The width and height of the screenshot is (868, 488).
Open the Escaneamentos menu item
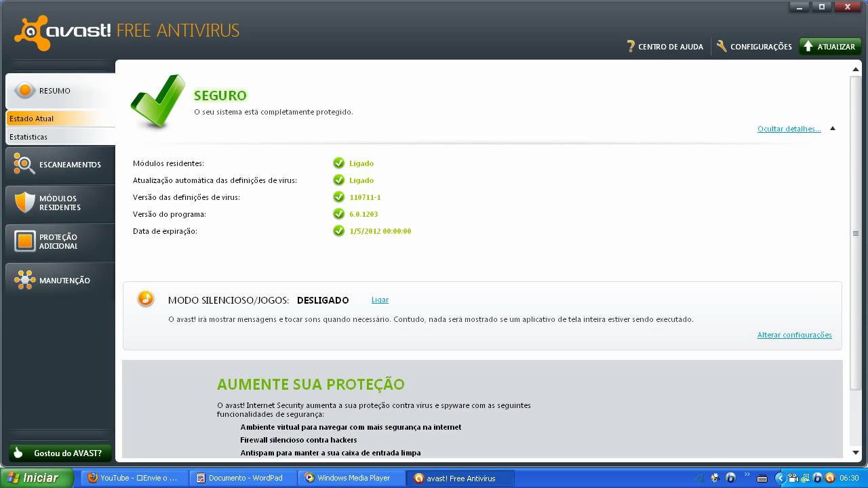(x=60, y=164)
